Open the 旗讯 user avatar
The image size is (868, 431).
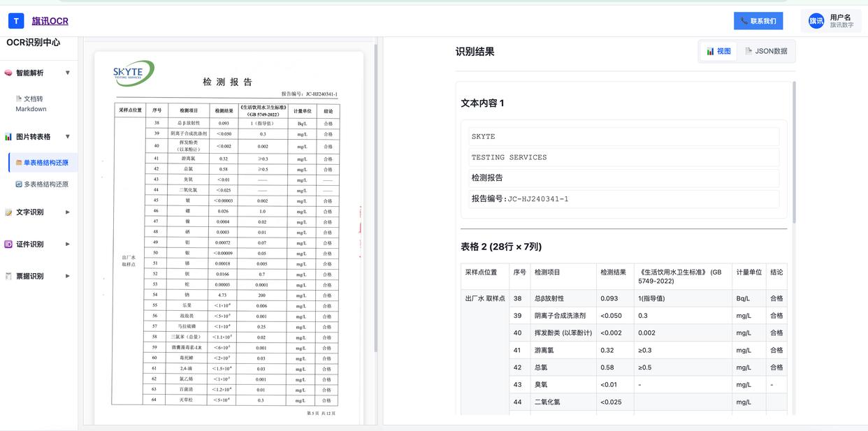click(816, 21)
